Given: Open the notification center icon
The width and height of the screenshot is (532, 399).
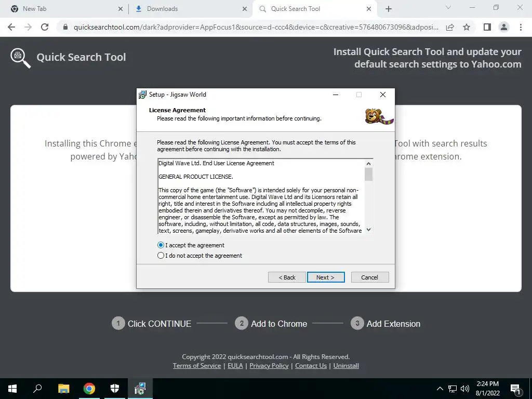Looking at the screenshot, I should (x=516, y=389).
